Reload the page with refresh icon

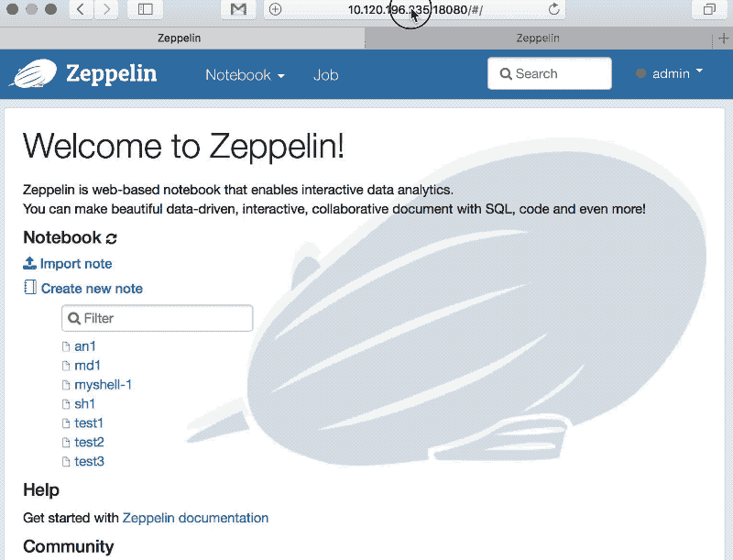[554, 9]
